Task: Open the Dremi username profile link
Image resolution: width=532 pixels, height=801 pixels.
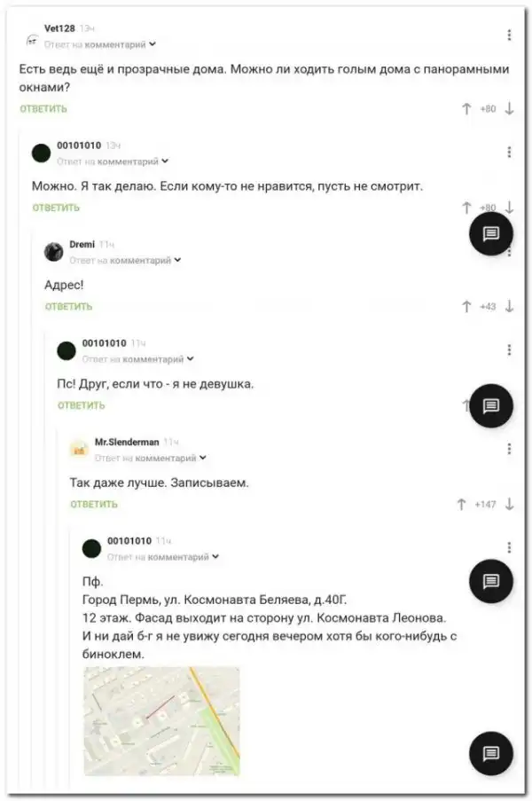Action: (x=82, y=244)
